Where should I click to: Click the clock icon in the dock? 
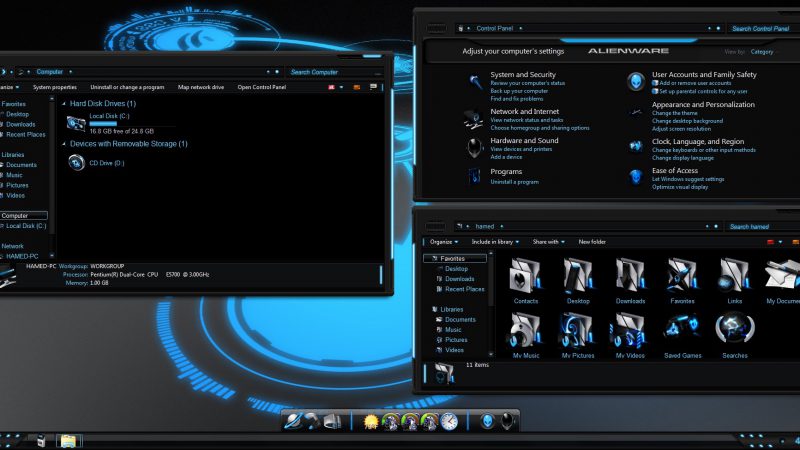coord(449,421)
